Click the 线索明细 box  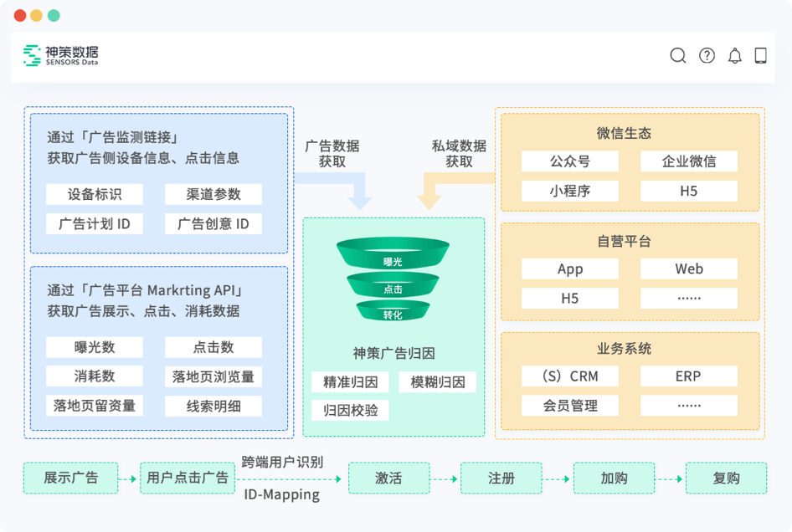[x=213, y=406]
